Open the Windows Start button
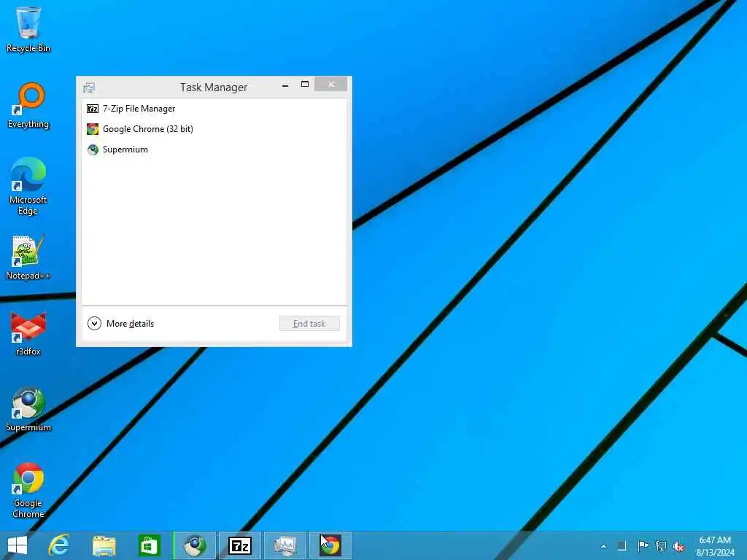 (18, 545)
